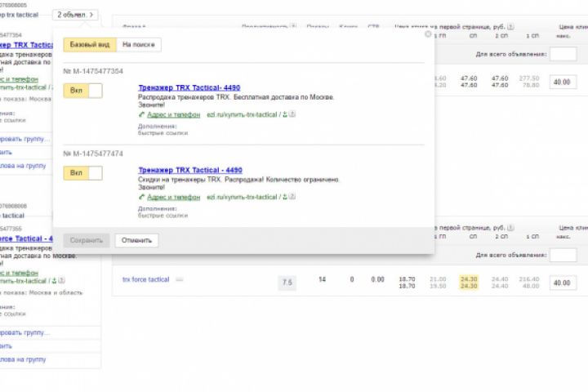The height and width of the screenshot is (392, 588).
Task: Click the green download icon in ad М-1475477354
Action: point(285,114)
